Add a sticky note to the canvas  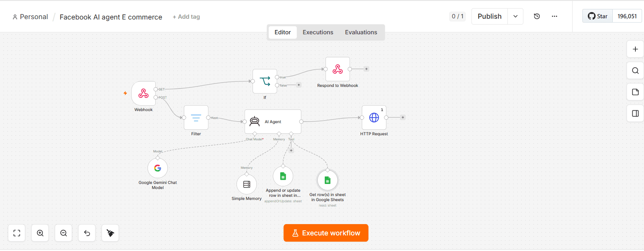click(x=635, y=92)
